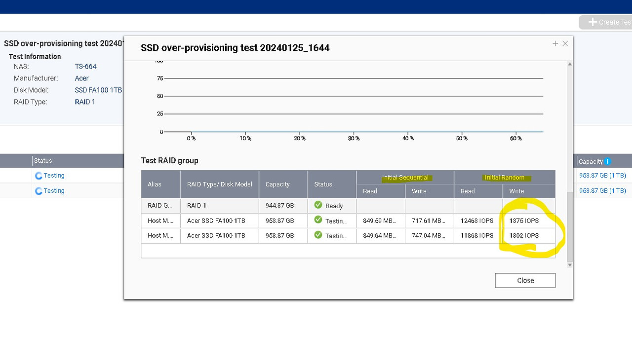
Task: Click spinner icon beside second Testing
Action: pyautogui.click(x=39, y=191)
